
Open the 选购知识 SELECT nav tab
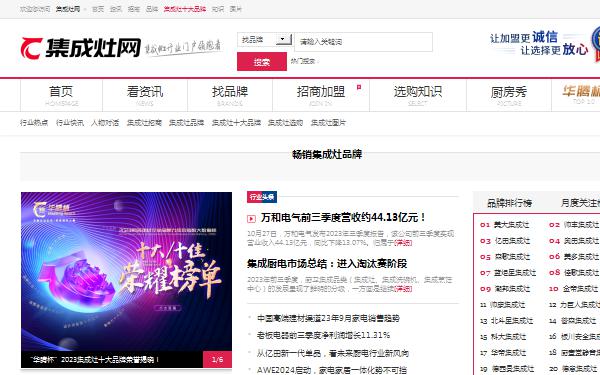[418, 95]
